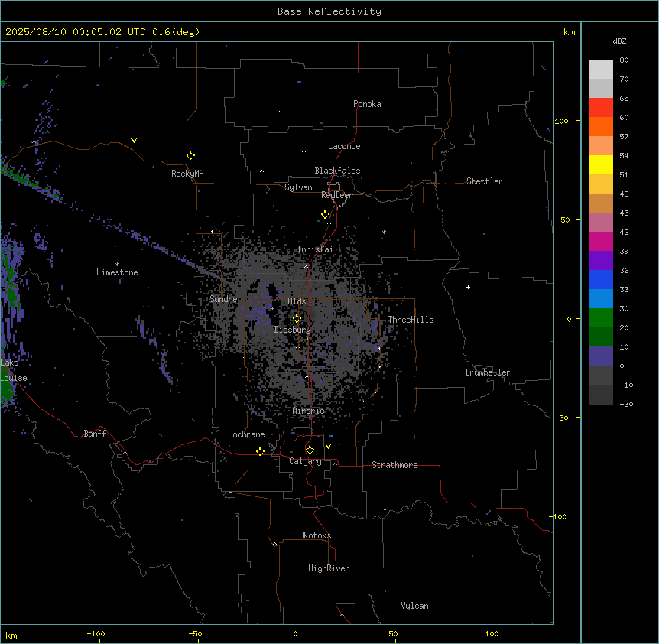
Task: Pick the red 65 dBZ legend swatch
Action: click(x=601, y=107)
